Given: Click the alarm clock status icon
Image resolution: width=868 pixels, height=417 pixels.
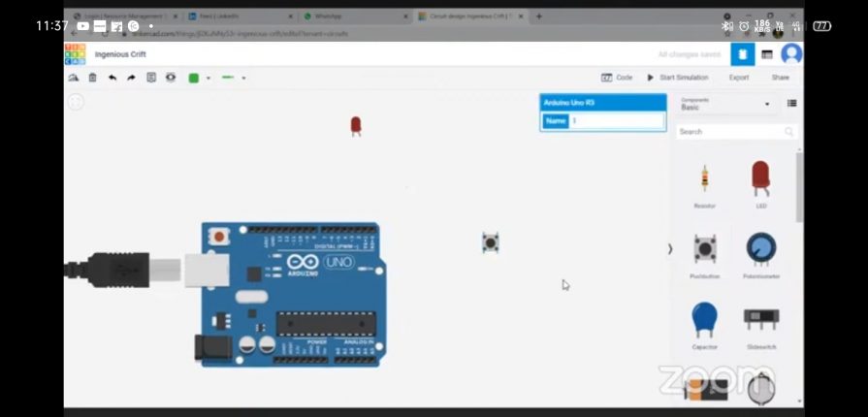Looking at the screenshot, I should pos(744,26).
